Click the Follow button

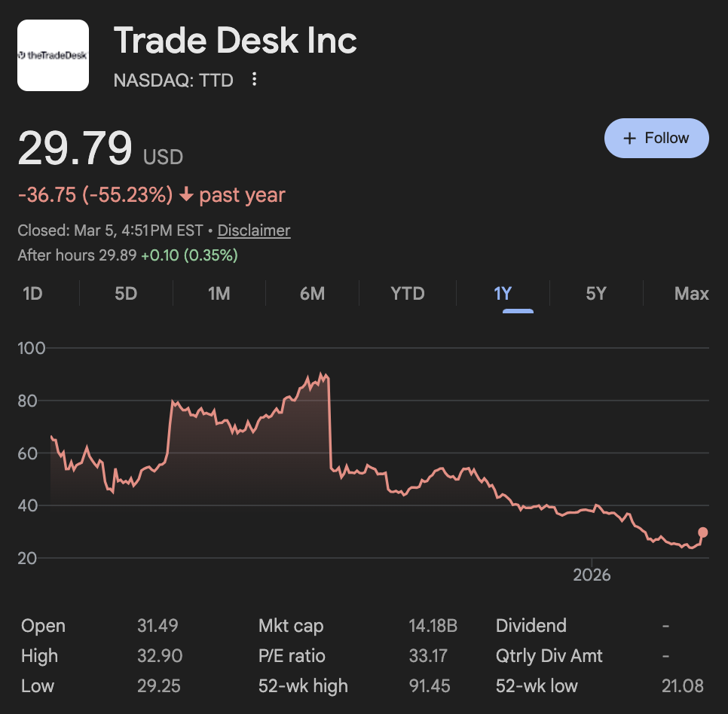click(656, 138)
